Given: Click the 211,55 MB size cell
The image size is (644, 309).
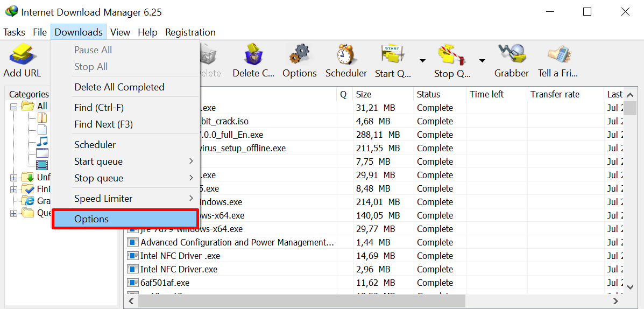Looking at the screenshot, I should (378, 148).
